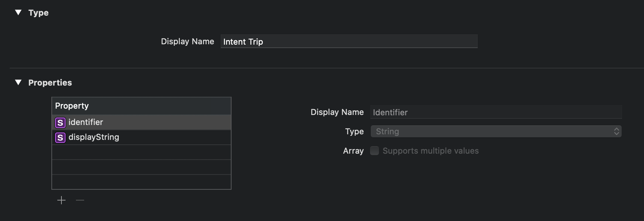Click the Array label
The image size is (644, 221).
[x=353, y=151]
